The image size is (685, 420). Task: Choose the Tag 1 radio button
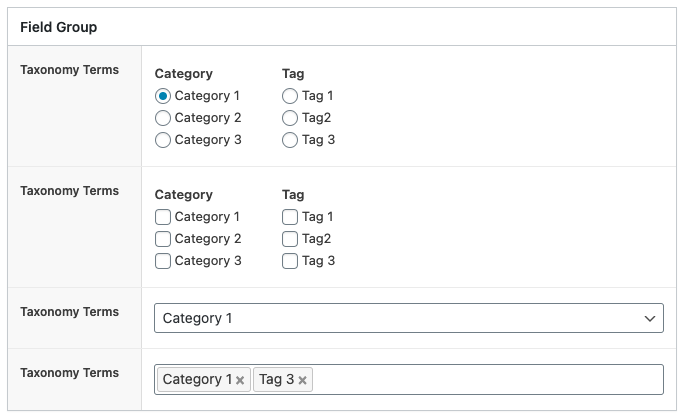290,96
